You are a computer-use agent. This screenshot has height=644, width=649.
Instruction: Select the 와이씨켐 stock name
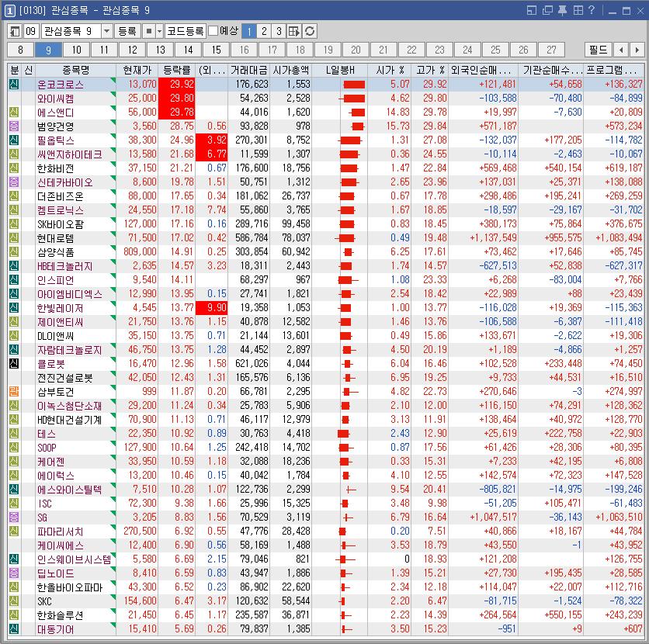click(55, 99)
